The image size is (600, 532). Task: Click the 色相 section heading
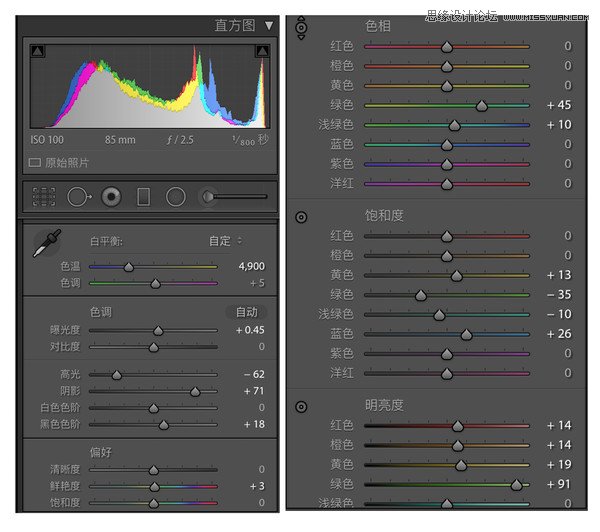point(378,26)
